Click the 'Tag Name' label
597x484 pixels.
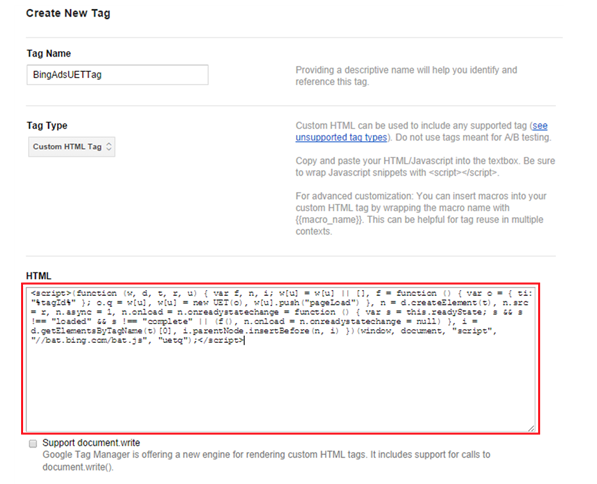click(49, 53)
